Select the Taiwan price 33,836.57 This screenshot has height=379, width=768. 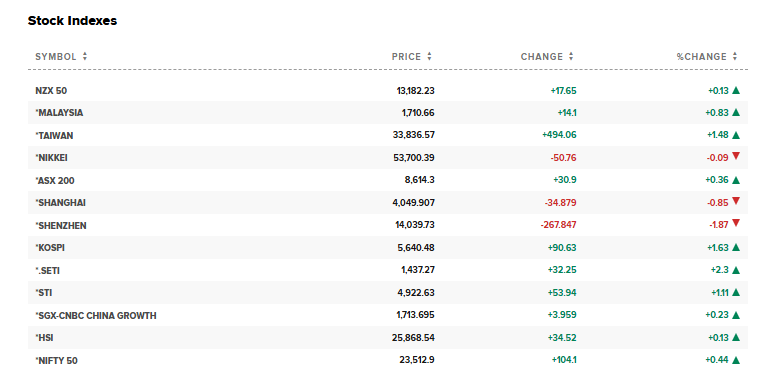414,136
